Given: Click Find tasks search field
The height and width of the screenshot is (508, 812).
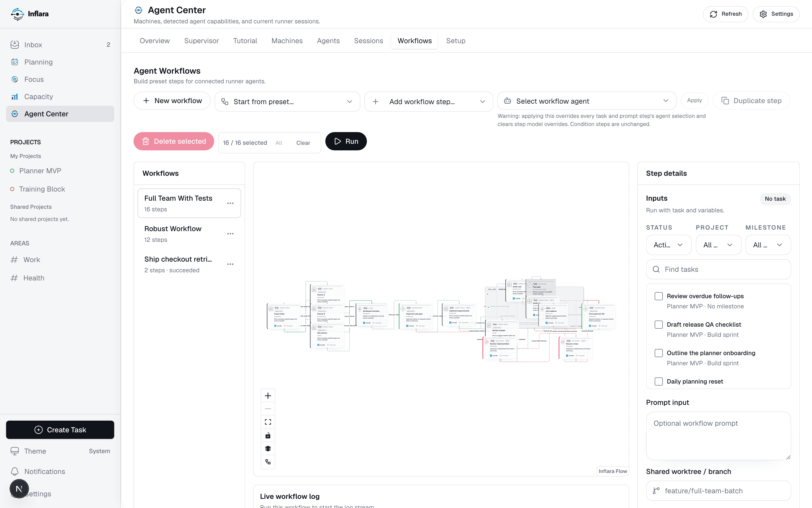Looking at the screenshot, I should (718, 269).
